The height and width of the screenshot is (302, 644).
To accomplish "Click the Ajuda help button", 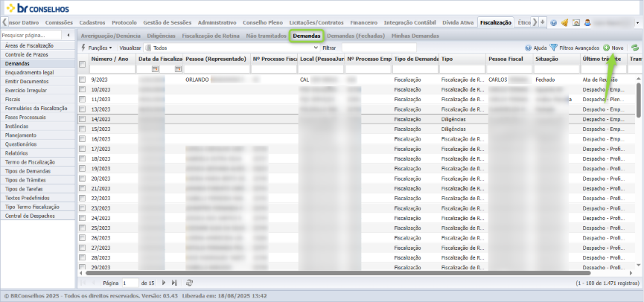I will click(x=535, y=48).
